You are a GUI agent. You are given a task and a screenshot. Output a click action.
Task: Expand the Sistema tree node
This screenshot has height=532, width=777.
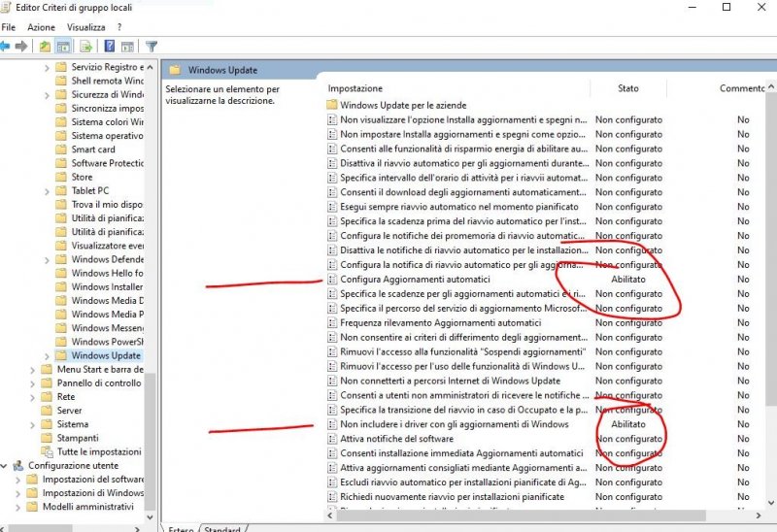click(32, 425)
